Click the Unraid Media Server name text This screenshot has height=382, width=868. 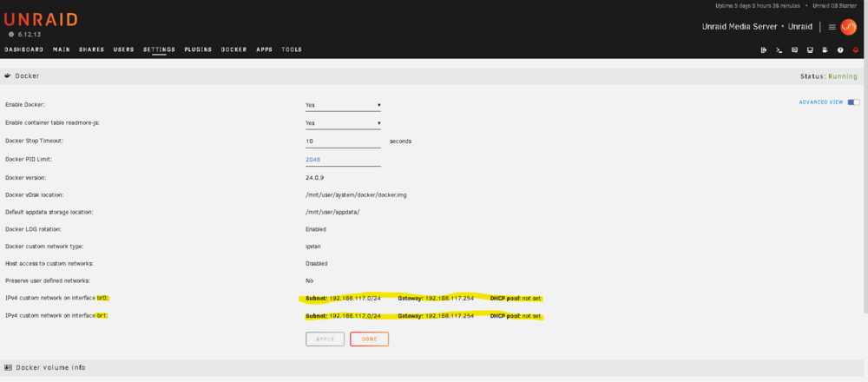pos(738,27)
